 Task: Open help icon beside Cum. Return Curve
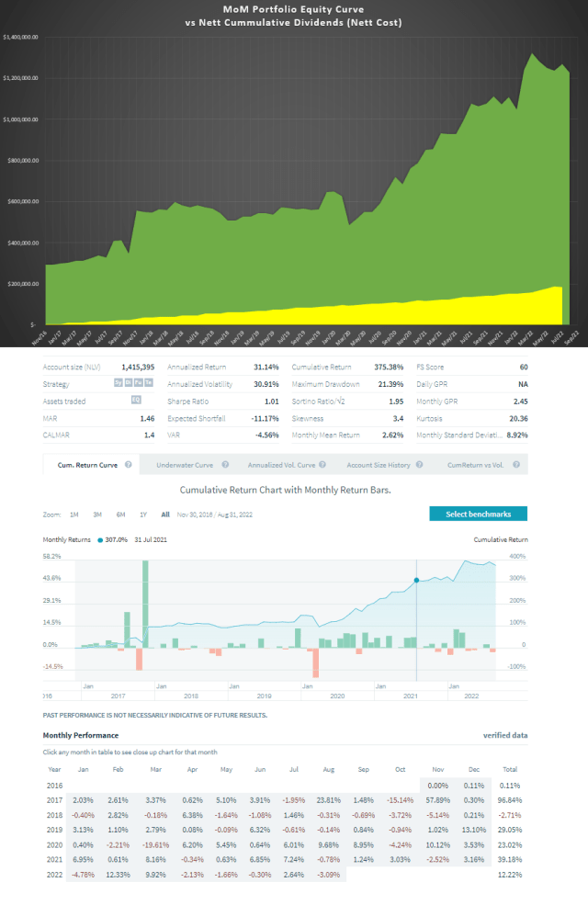pos(128,465)
